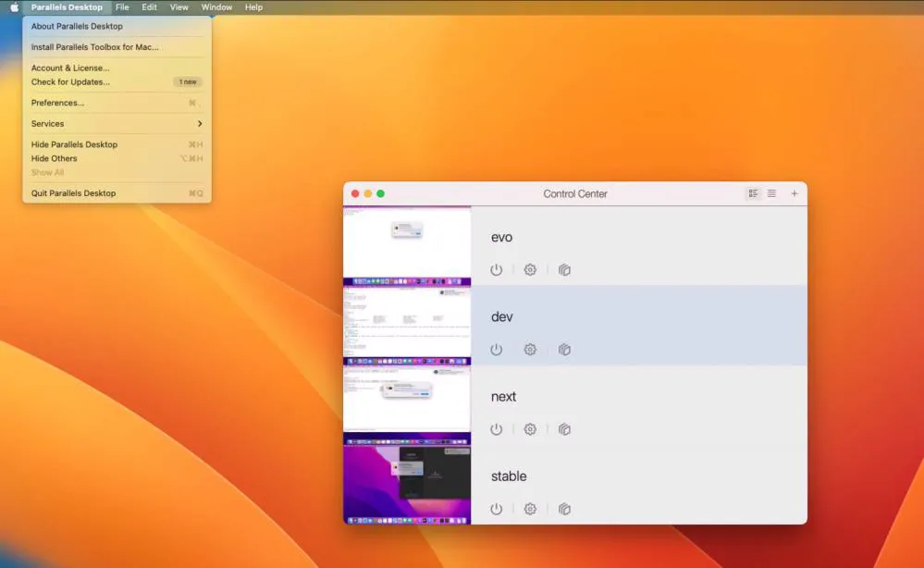Open the Apple menu
This screenshot has height=568, width=924.
pyautogui.click(x=14, y=7)
